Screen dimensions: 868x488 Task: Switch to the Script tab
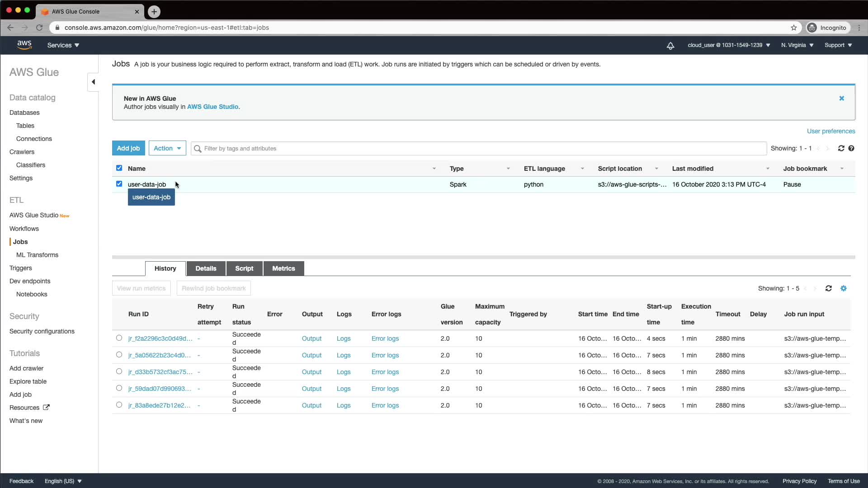pyautogui.click(x=244, y=268)
